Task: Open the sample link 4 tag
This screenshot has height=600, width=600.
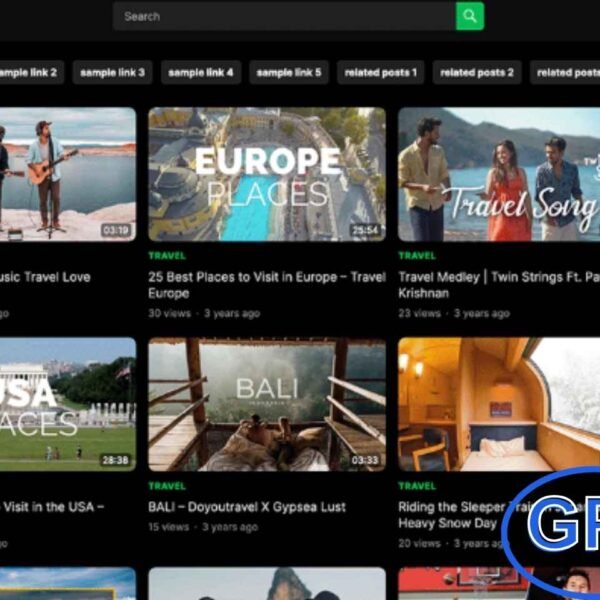Action: pyautogui.click(x=201, y=72)
